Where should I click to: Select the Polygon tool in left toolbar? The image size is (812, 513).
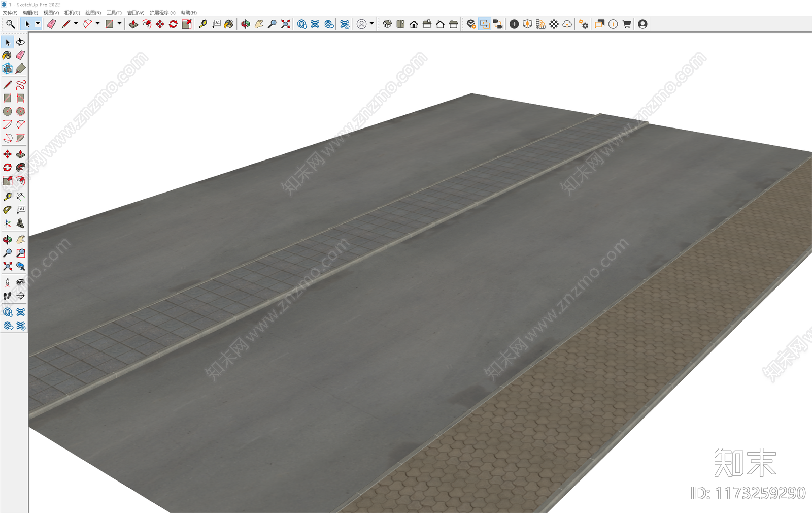tap(21, 111)
